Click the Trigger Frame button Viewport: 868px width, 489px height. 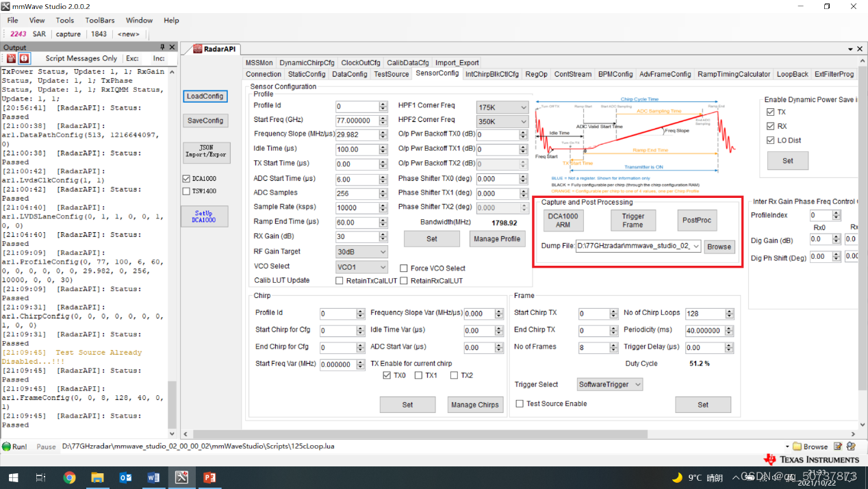pyautogui.click(x=633, y=220)
